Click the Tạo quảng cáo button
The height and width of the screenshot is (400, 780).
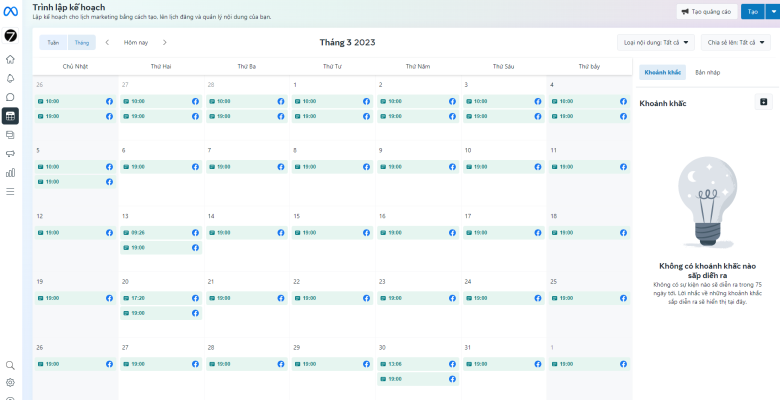click(x=706, y=11)
